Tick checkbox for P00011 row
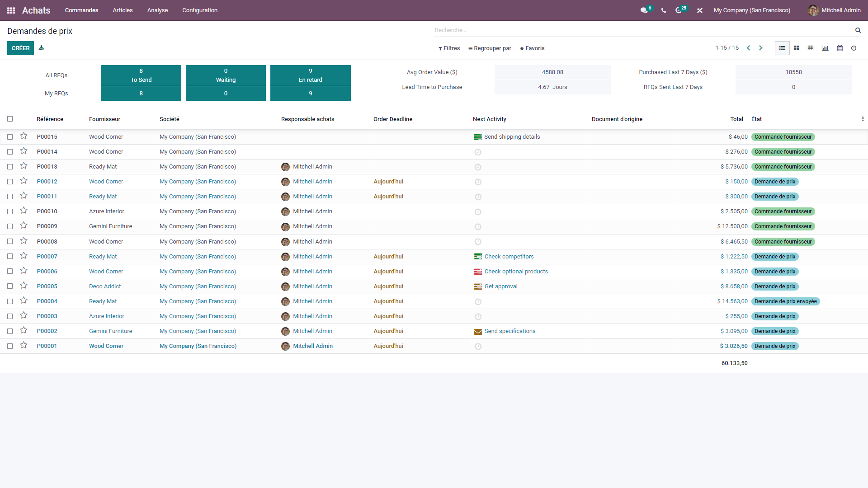 pos(10,197)
